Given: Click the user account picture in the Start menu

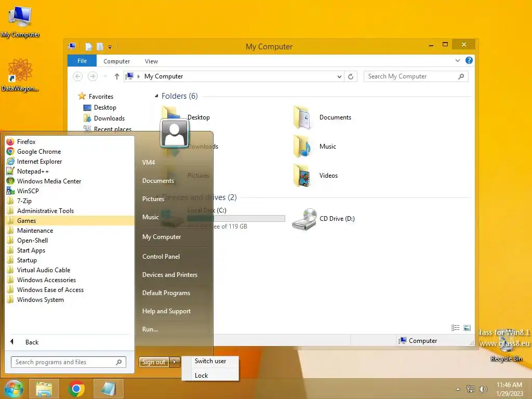Looking at the screenshot, I should click(175, 134).
